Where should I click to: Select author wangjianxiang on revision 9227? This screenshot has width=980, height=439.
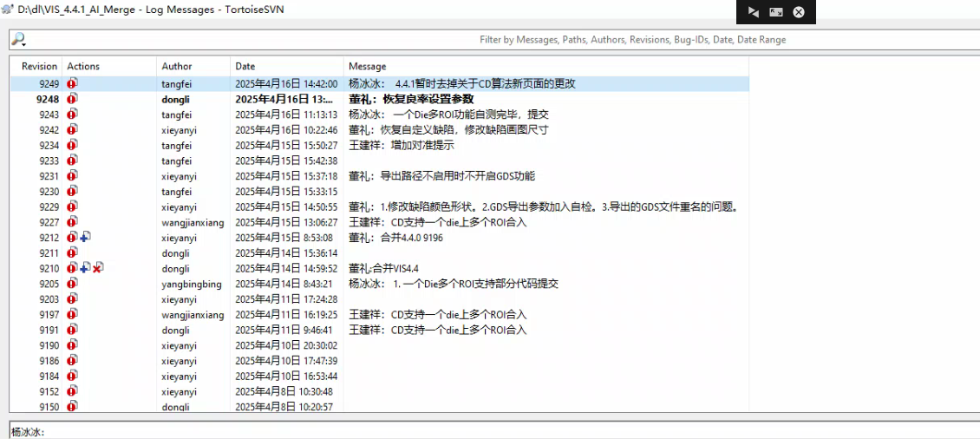[193, 223]
